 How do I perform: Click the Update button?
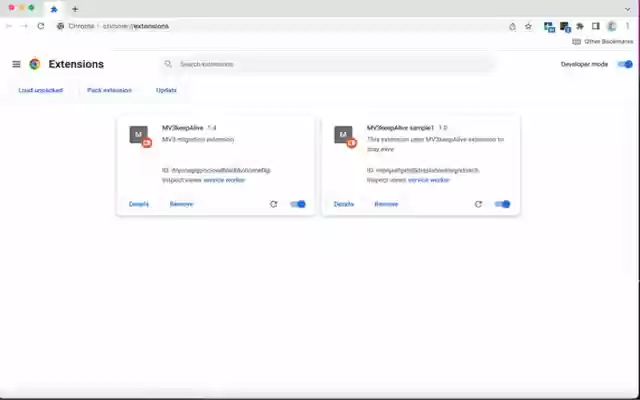(x=166, y=90)
